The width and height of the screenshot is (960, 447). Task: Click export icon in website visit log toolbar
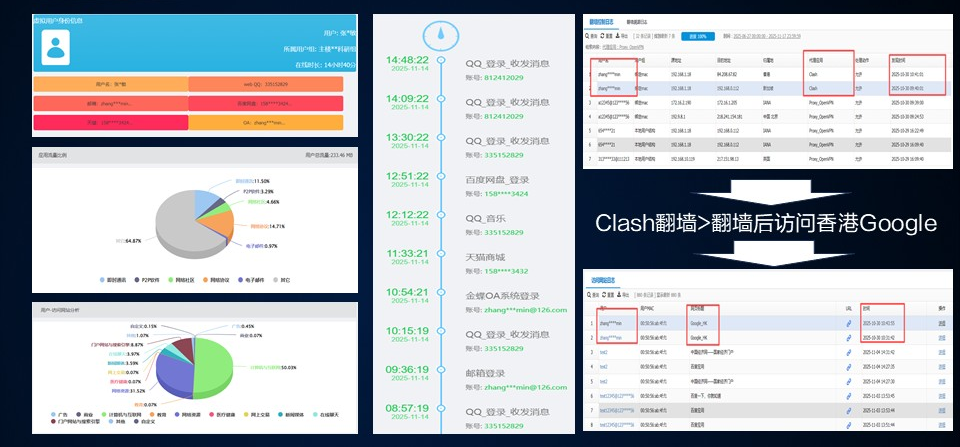[x=617, y=295]
